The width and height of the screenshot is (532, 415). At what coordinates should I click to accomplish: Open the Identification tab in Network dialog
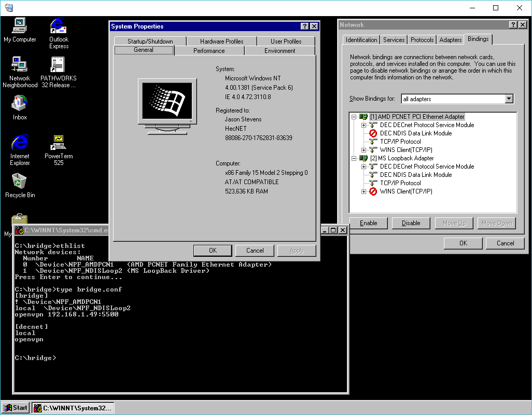tap(361, 40)
